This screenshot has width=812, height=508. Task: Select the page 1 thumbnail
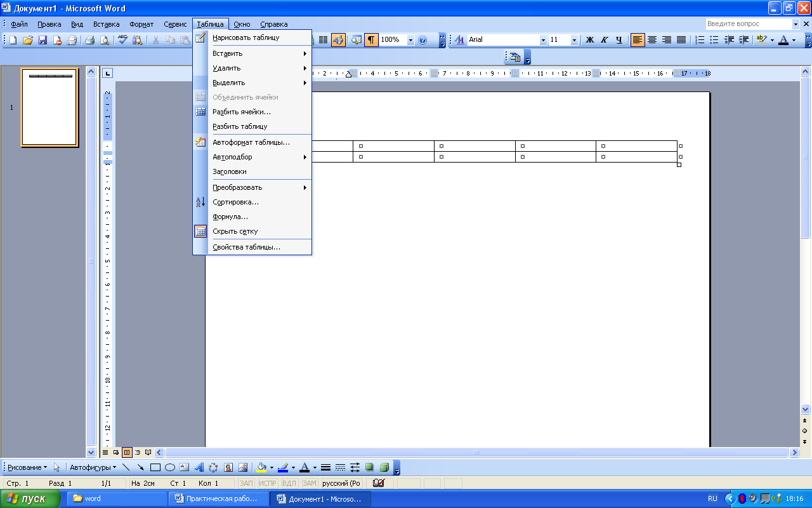pos(49,107)
